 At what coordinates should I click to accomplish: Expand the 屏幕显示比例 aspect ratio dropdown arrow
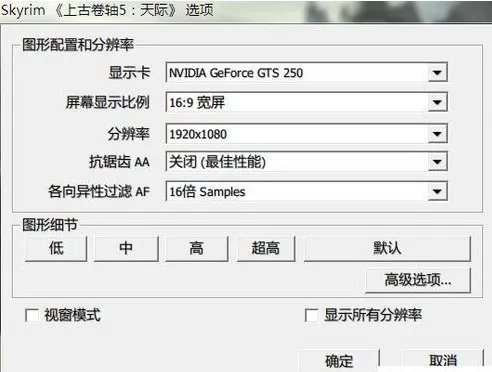point(437,102)
